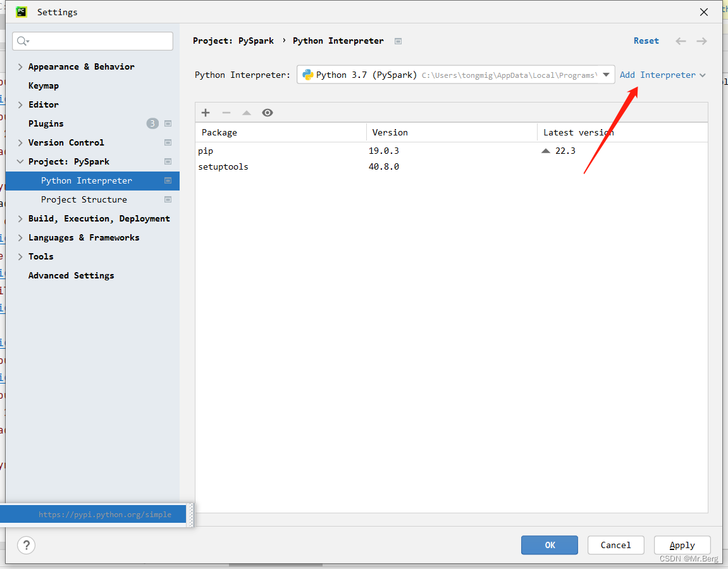
Task: Click the project icon next to breadcrumb title
Action: [398, 41]
